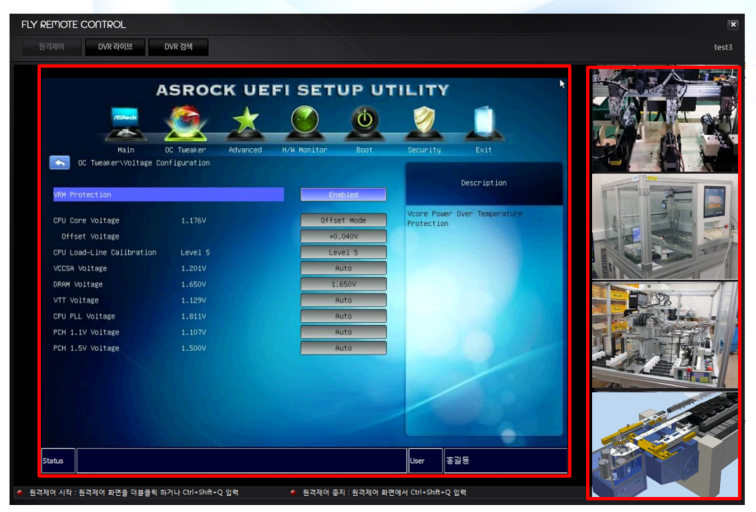Open the Security shield icon

pyautogui.click(x=424, y=123)
